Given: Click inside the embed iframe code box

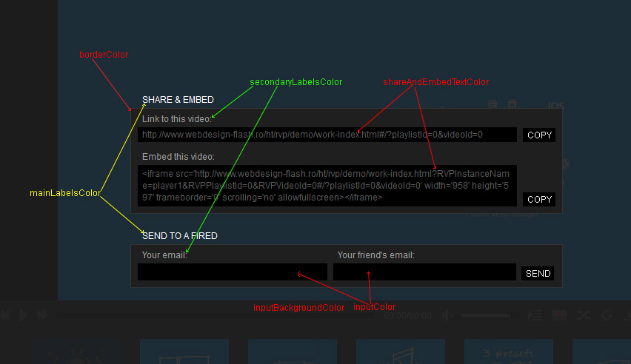Looking at the screenshot, I should click(x=327, y=186).
